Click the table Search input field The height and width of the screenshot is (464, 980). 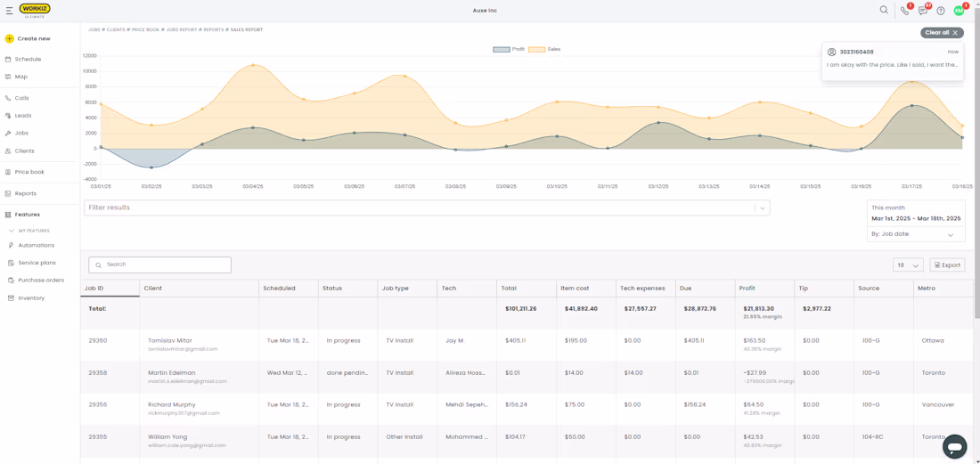point(160,265)
